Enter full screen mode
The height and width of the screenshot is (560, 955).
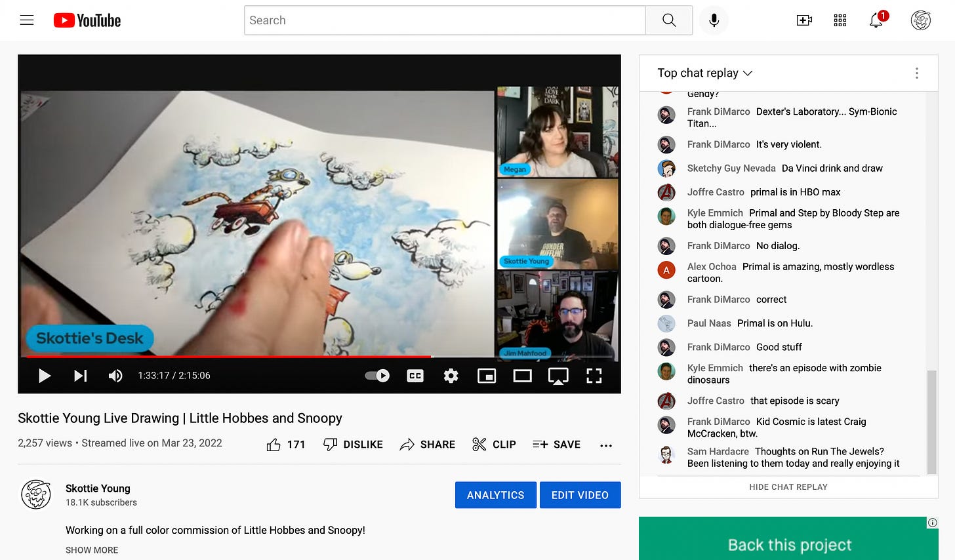coord(594,376)
